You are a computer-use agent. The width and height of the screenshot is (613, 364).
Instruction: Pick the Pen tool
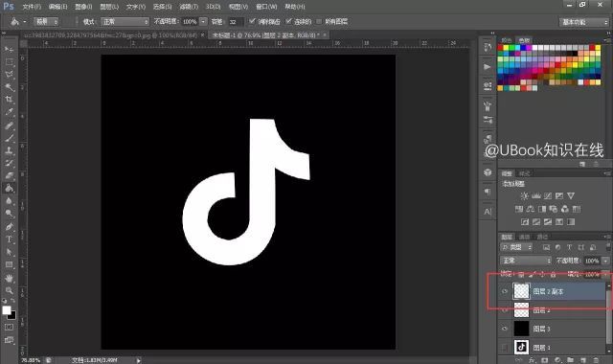[x=9, y=226]
